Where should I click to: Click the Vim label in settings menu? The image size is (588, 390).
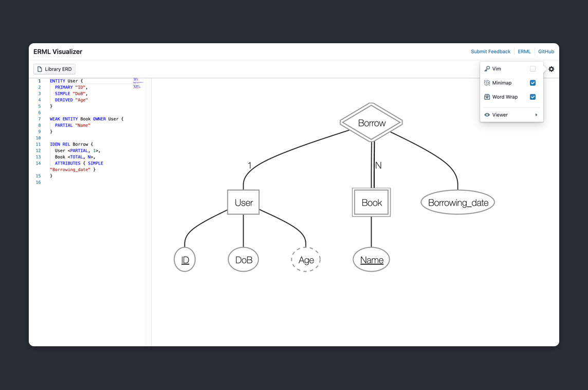point(497,69)
